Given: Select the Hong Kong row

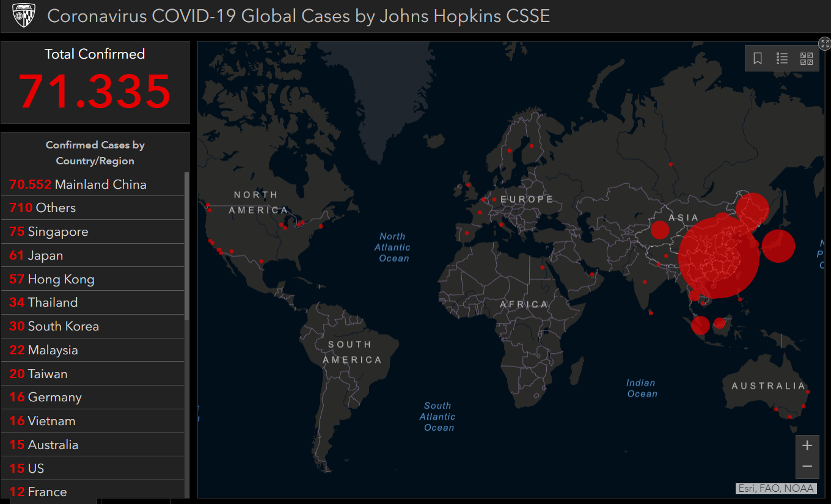Looking at the screenshot, I should (x=93, y=279).
